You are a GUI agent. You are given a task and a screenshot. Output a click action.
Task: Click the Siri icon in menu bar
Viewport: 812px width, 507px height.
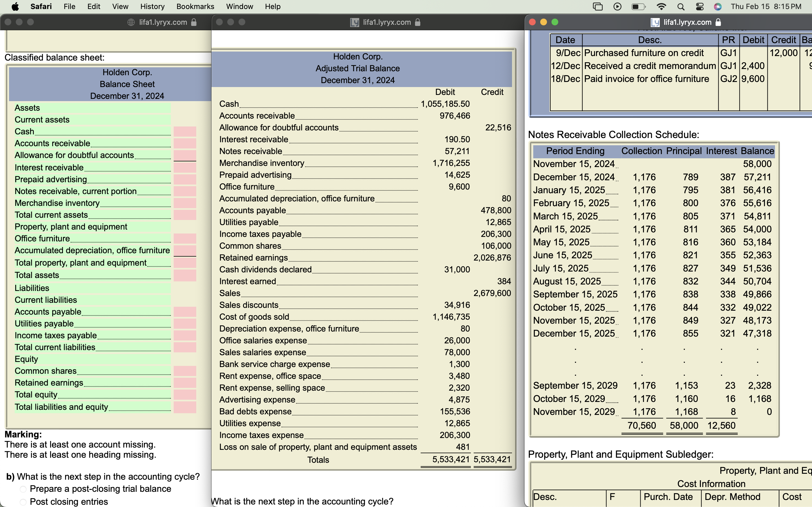pyautogui.click(x=717, y=7)
